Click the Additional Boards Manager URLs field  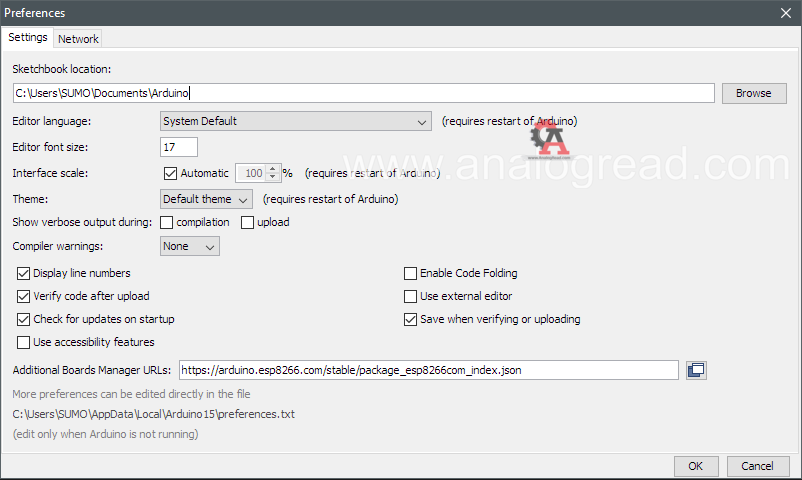tap(429, 370)
